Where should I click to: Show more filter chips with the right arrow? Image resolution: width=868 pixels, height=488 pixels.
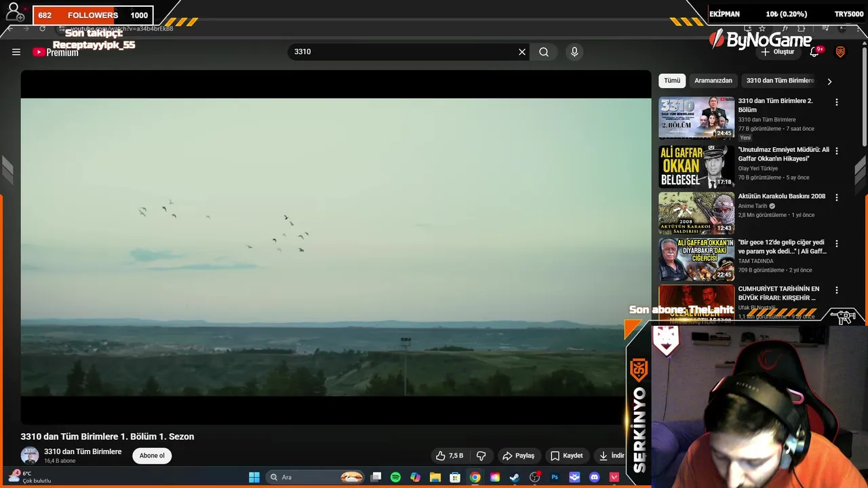click(x=829, y=81)
